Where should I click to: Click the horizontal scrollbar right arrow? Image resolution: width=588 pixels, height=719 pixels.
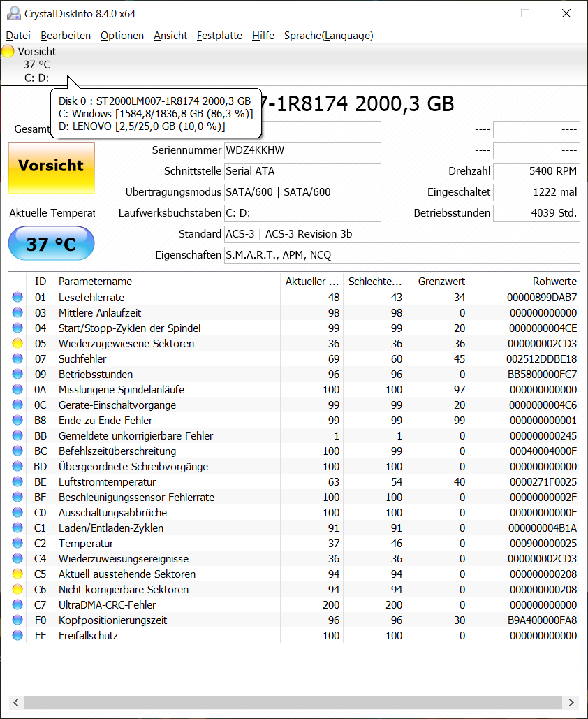click(x=571, y=702)
